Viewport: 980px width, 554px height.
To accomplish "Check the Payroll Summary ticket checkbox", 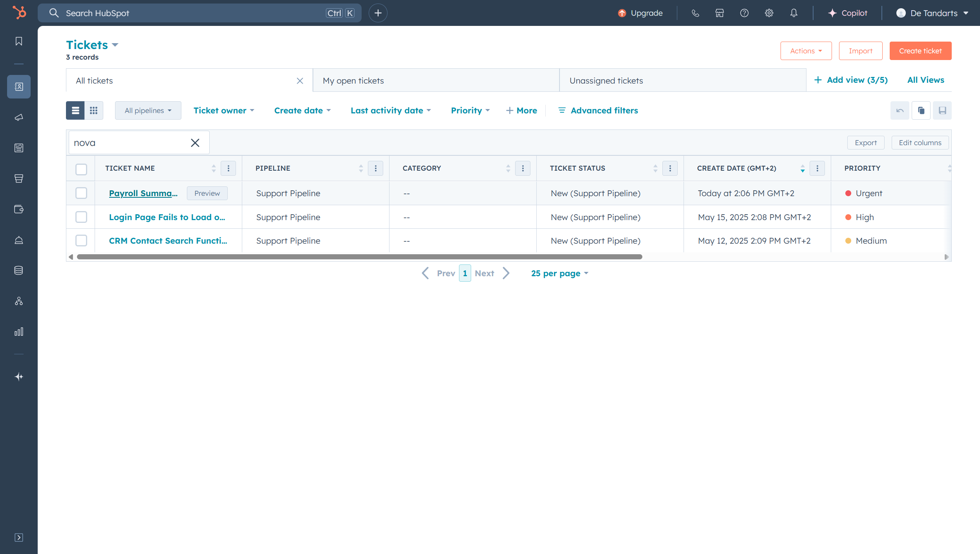I will 81,193.
